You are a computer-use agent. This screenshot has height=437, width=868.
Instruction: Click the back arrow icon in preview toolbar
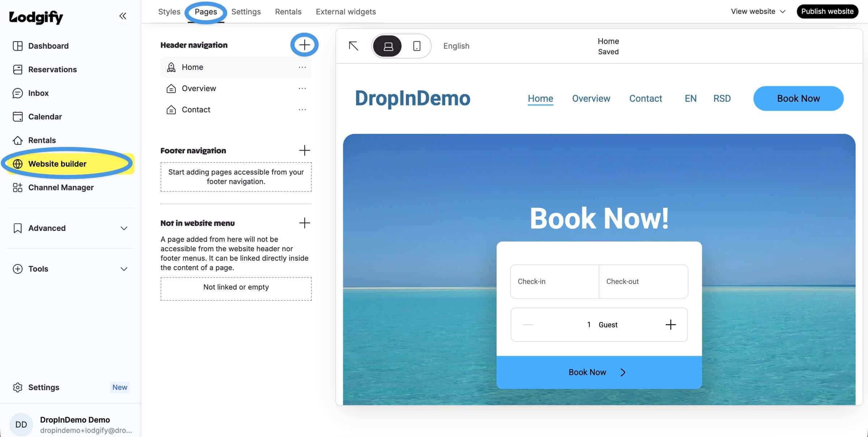(353, 46)
